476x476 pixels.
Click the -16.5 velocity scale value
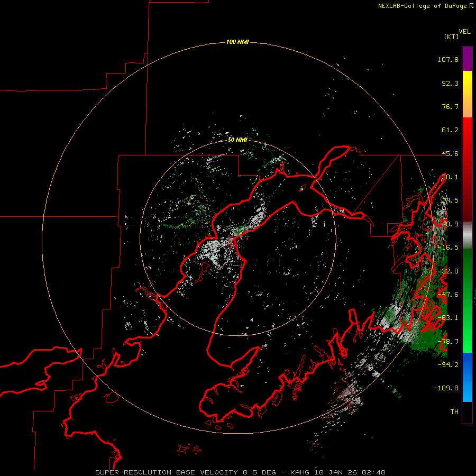click(448, 247)
